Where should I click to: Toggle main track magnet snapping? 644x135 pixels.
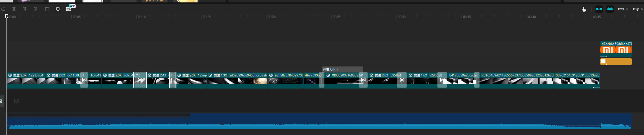tap(599, 9)
